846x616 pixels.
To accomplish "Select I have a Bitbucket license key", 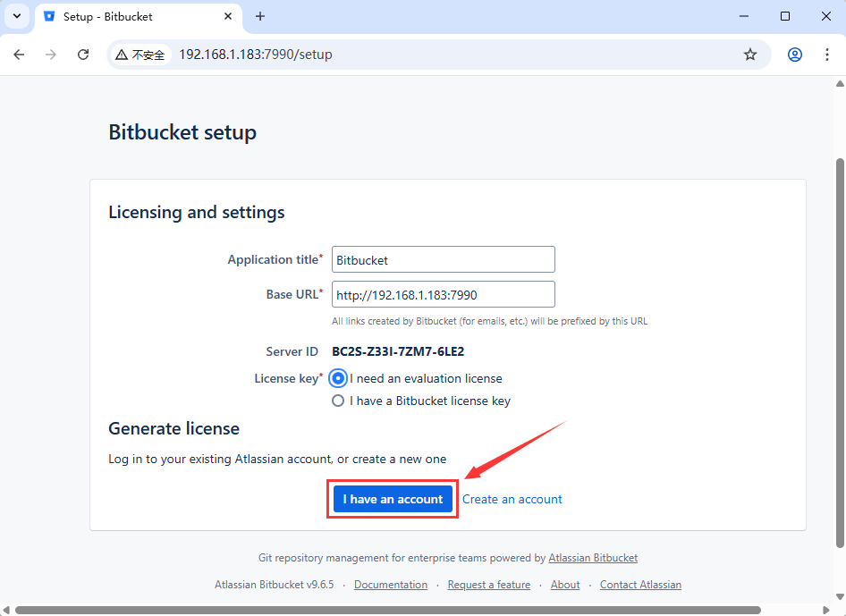I will tap(338, 401).
